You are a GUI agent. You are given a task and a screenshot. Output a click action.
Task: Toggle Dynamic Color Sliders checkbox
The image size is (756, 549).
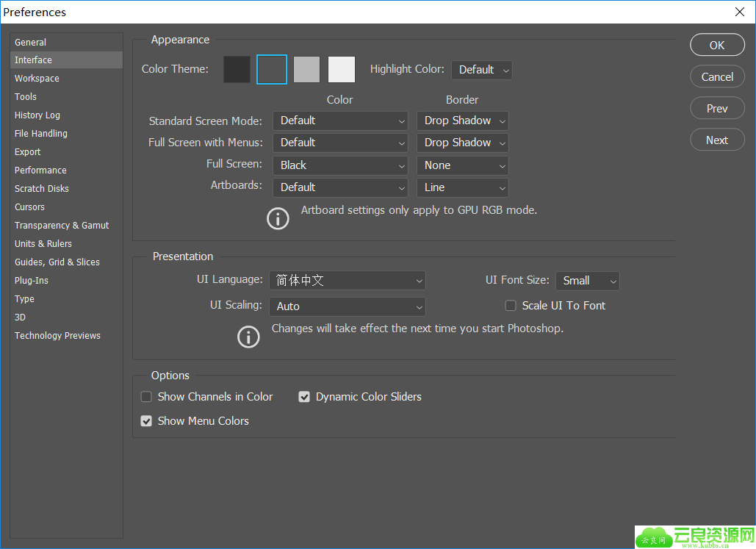click(304, 397)
